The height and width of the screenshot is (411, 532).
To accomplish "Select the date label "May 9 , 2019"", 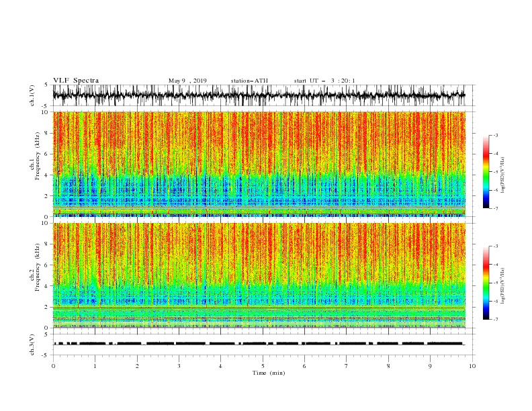I will pos(187,81).
